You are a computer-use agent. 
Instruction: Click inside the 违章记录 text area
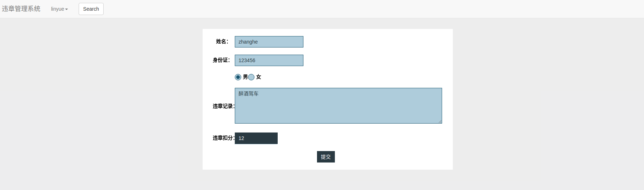coord(338,106)
